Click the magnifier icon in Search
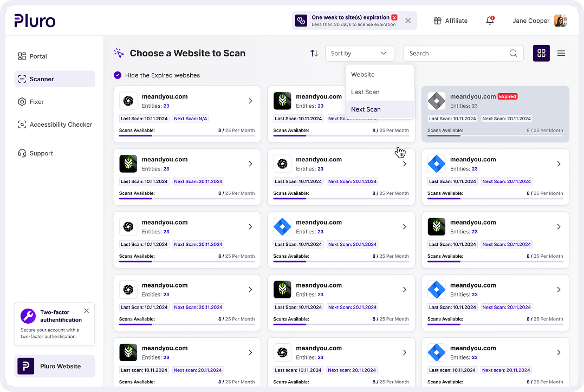 click(x=513, y=53)
